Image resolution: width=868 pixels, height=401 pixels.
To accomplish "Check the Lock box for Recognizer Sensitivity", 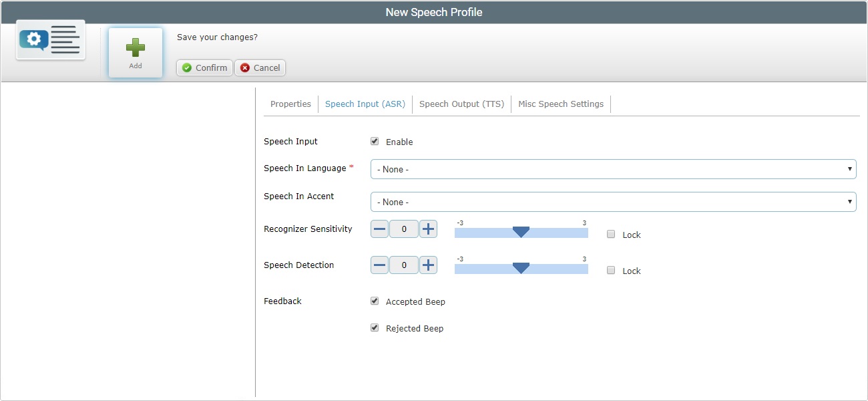I will click(x=610, y=233).
